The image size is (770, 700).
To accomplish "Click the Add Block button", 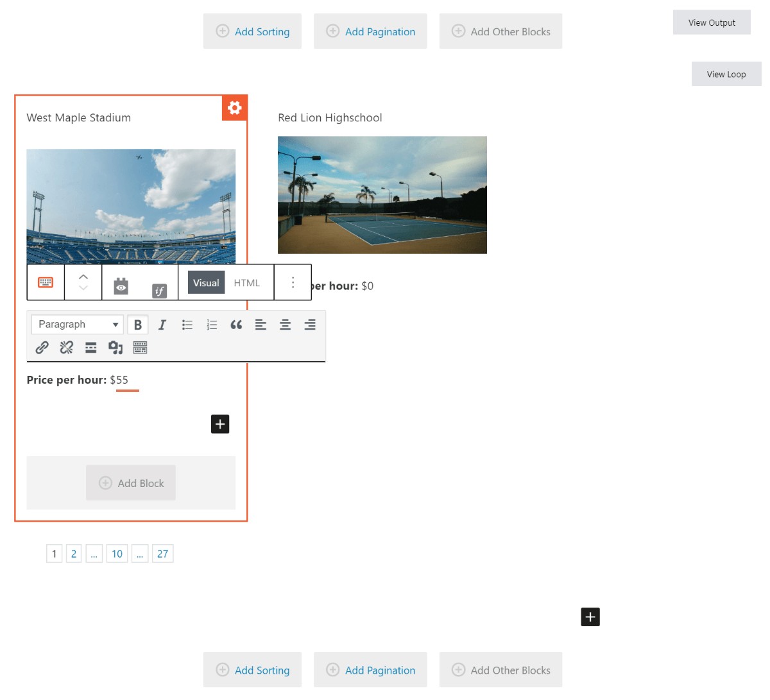I will click(x=131, y=483).
